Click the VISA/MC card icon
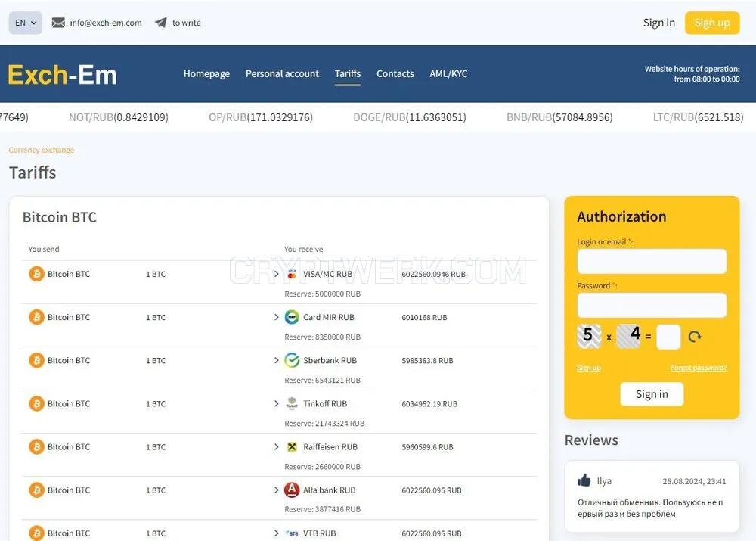Image resolution: width=756 pixels, height=541 pixels. pos(292,274)
